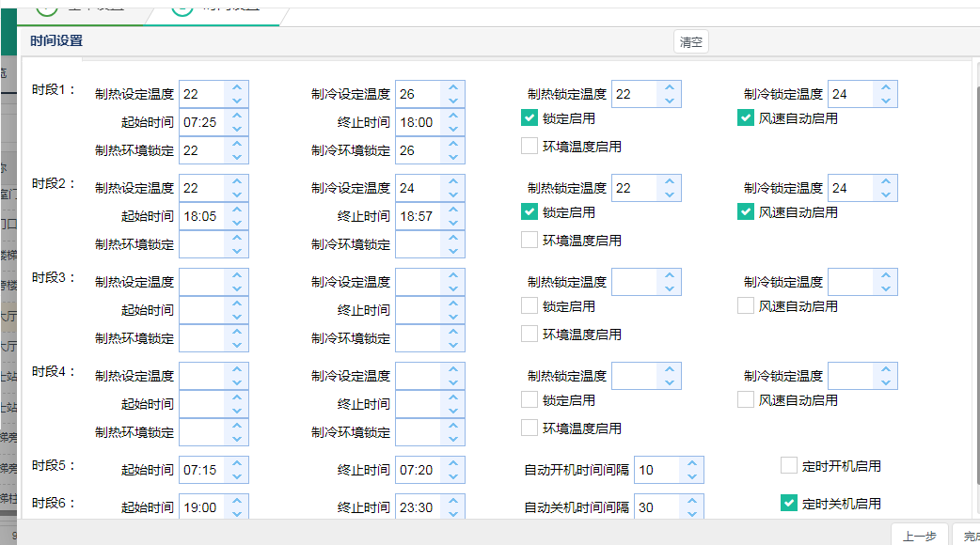Decrease 时段2 终止时间 using down arrow
980x545 pixels.
pyautogui.click(x=453, y=223)
